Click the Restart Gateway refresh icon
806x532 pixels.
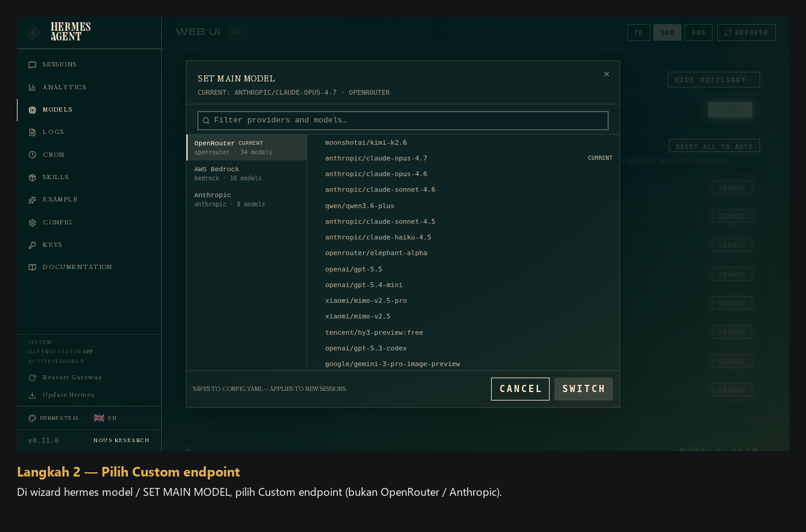click(x=33, y=378)
